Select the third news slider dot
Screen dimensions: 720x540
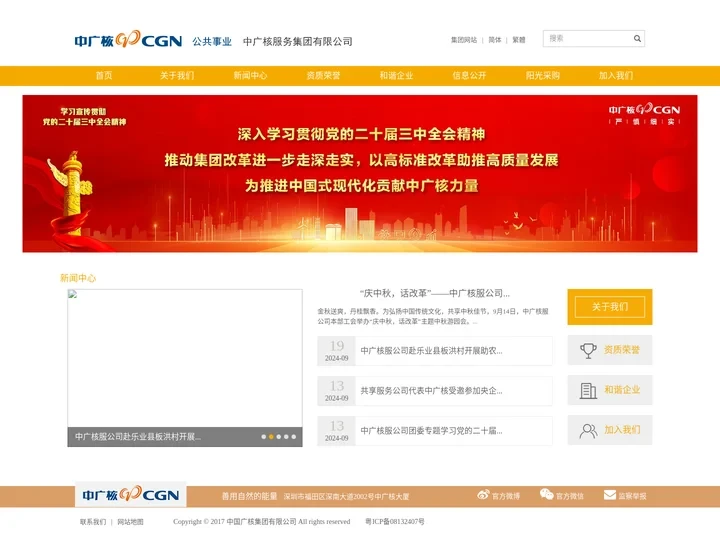[279, 437]
